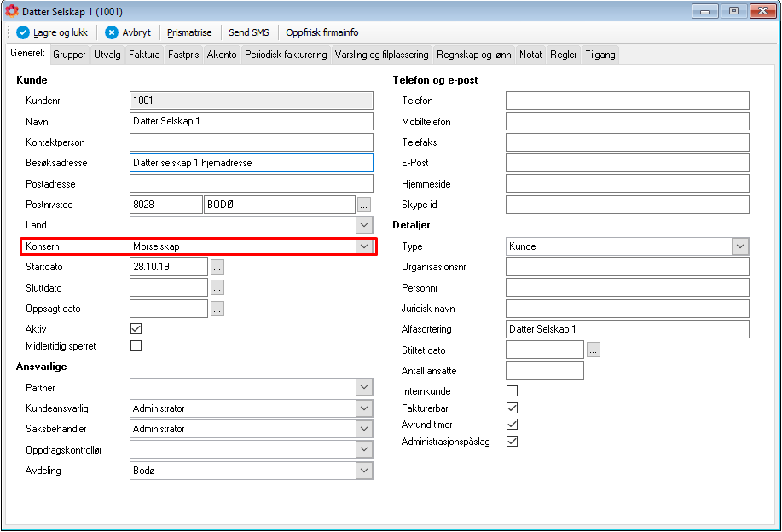Enable Midlertidig sperret checkbox
This screenshot has height=532, width=782.
136,345
